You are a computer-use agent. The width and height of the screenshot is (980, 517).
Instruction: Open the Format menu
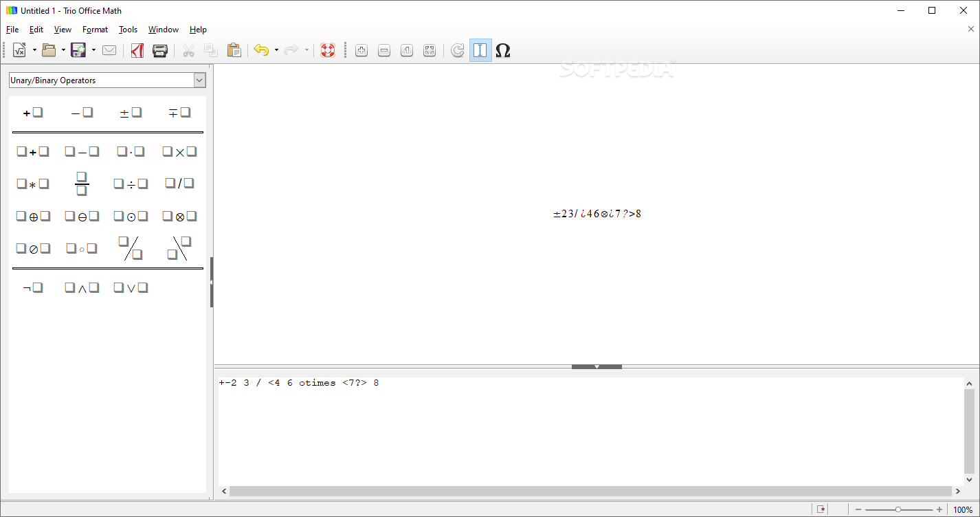(x=95, y=30)
